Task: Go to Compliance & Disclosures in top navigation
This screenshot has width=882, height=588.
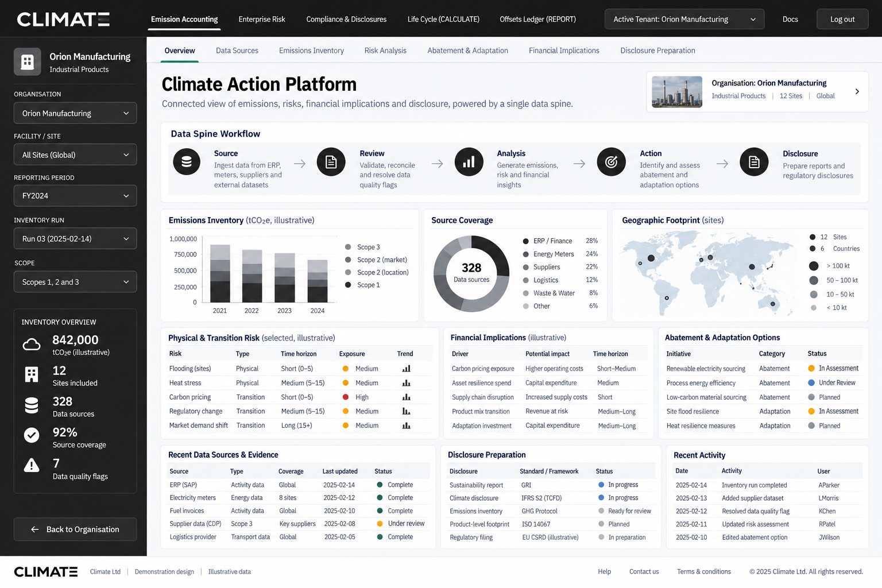Action: [x=346, y=19]
